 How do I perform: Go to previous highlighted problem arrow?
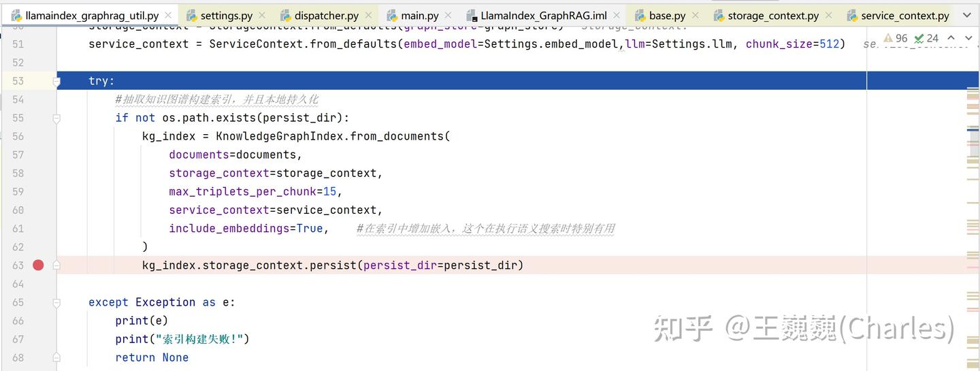(x=951, y=38)
